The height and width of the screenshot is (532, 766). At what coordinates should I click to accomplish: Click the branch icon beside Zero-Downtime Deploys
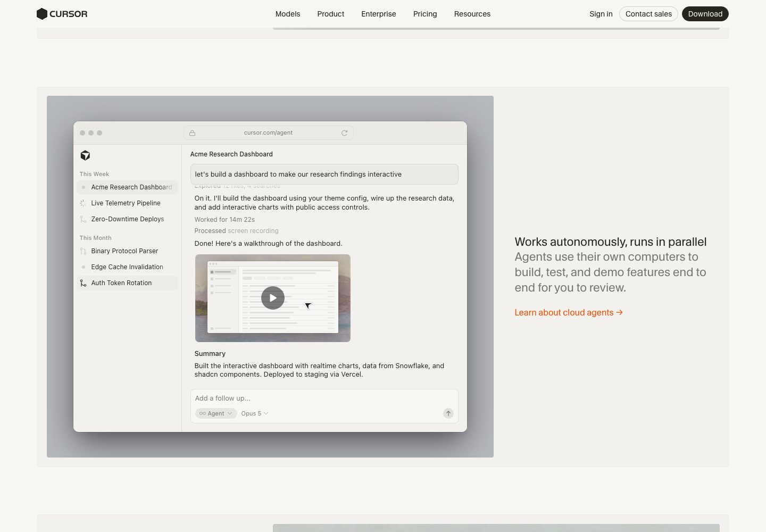[x=83, y=219]
